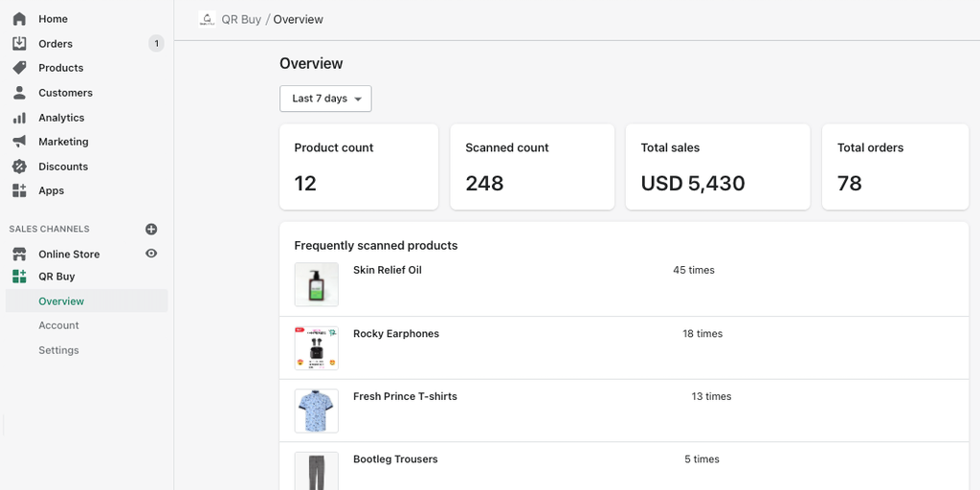Image resolution: width=980 pixels, height=490 pixels.
Task: View Online Store using eye icon
Action: (151, 254)
